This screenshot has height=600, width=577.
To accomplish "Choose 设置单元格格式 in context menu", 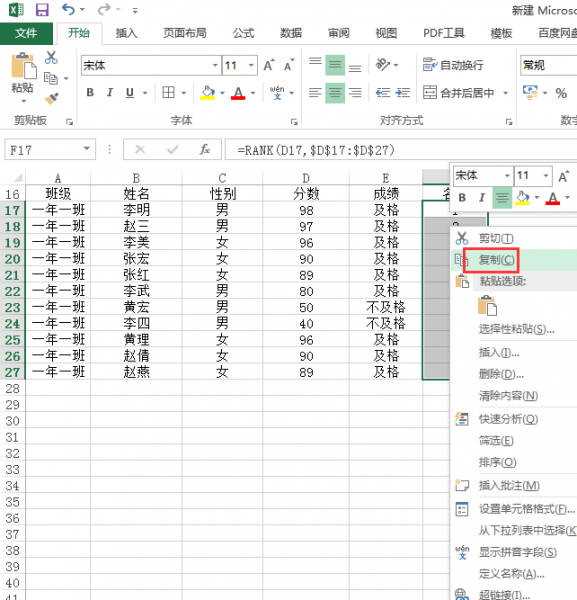I will click(527, 509).
